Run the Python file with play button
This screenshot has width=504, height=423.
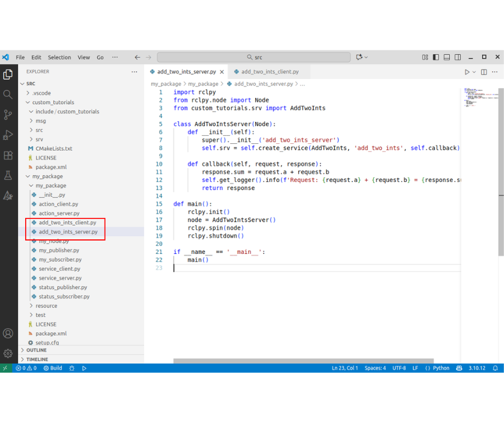coord(467,72)
